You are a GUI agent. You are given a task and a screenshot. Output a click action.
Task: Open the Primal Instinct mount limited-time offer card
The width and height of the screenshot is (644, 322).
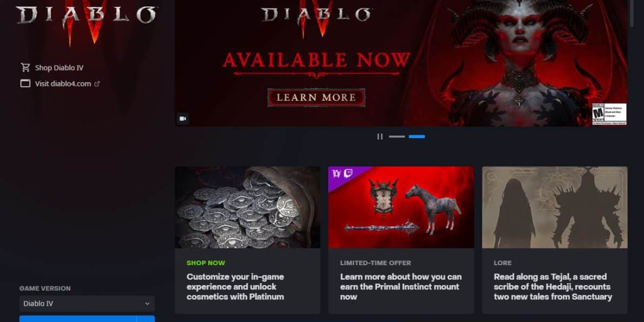point(401,240)
